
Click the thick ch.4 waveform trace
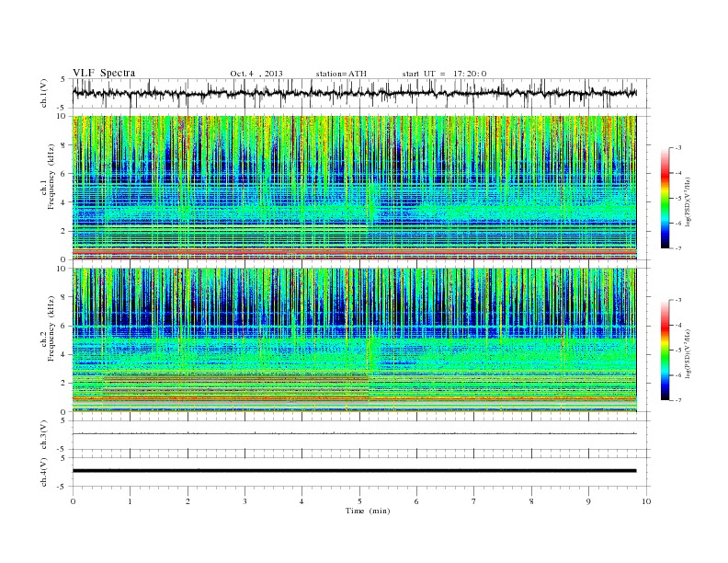point(354,471)
